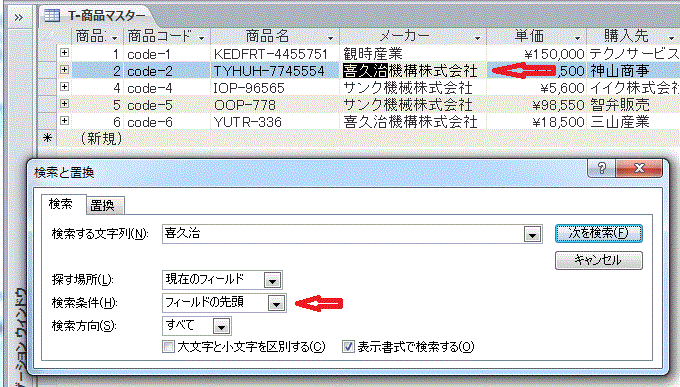
Task: Click the cell KEDFRT-4455751
Action: 275,53
